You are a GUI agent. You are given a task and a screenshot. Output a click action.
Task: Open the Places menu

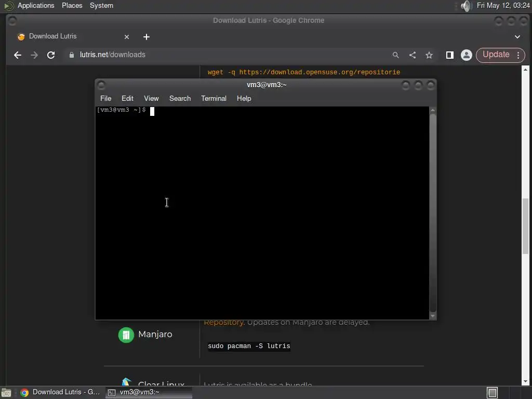point(72,6)
